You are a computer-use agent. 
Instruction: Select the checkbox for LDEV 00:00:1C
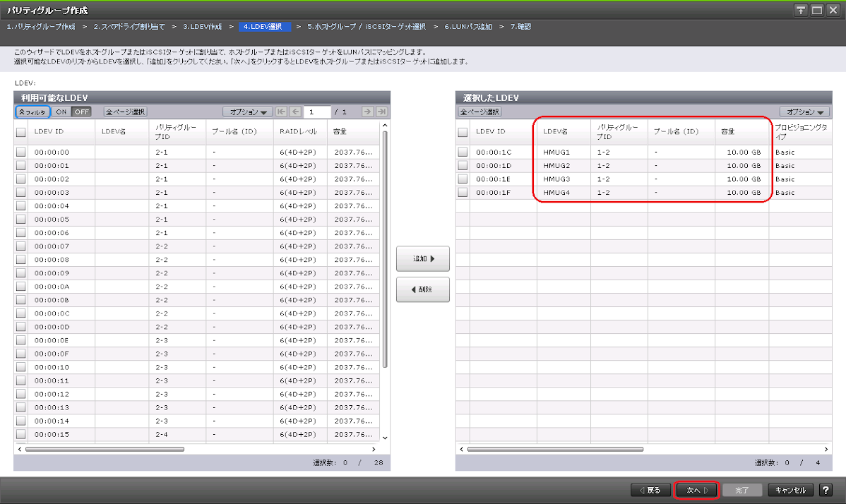pyautogui.click(x=463, y=152)
